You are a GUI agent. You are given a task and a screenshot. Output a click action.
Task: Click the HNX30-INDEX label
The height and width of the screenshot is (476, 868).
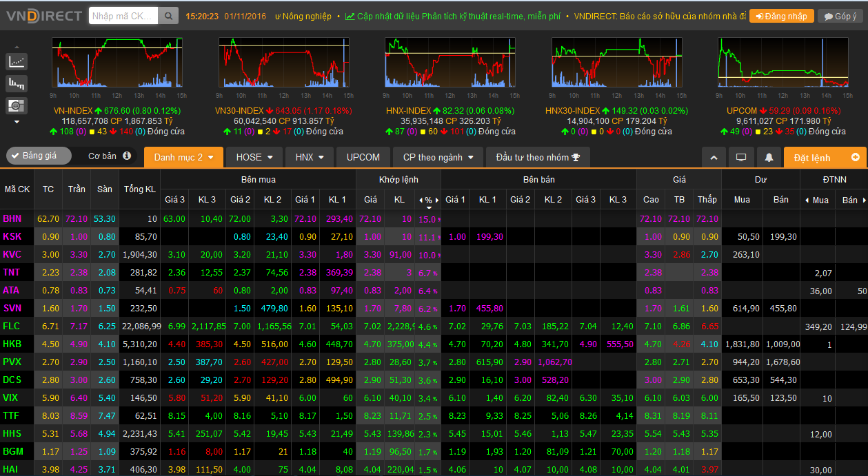click(x=572, y=110)
